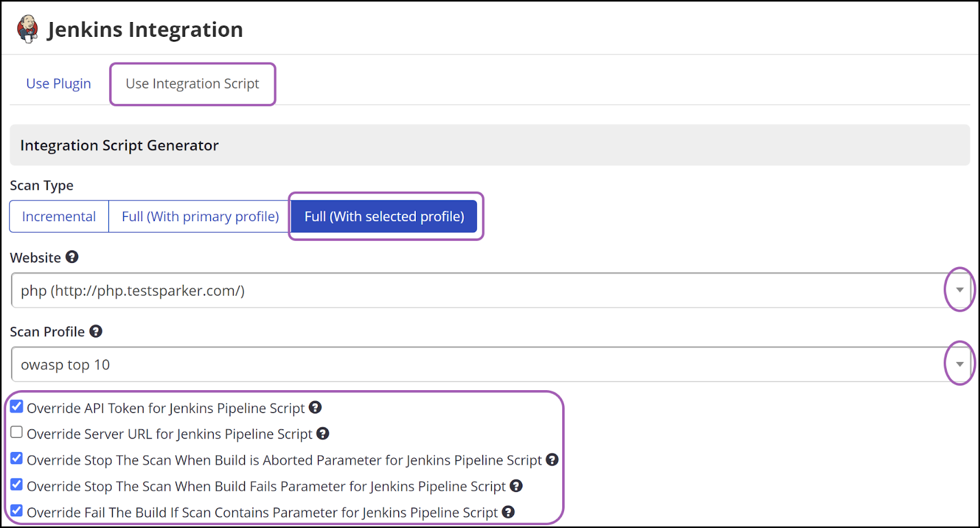Switch to the Use Plugin tab

pyautogui.click(x=58, y=83)
